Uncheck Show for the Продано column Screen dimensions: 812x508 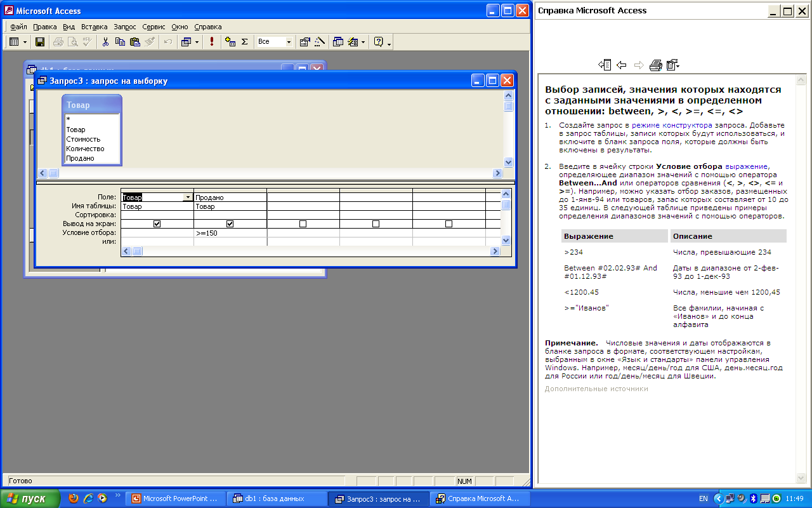[230, 224]
